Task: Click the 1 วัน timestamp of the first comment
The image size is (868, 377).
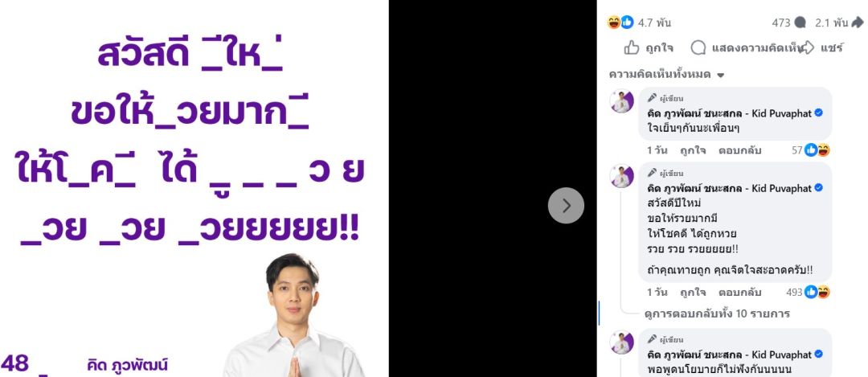Action: [x=657, y=150]
